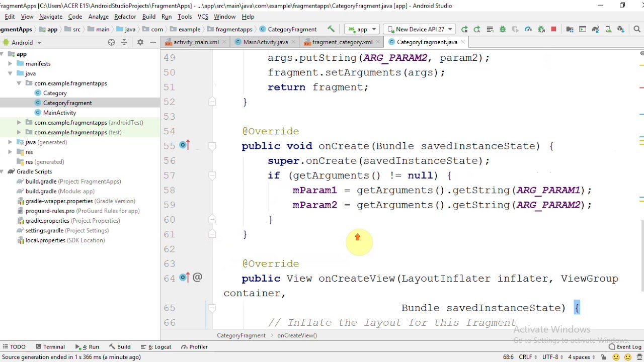Open the Android project view dropdown

[x=22, y=42]
